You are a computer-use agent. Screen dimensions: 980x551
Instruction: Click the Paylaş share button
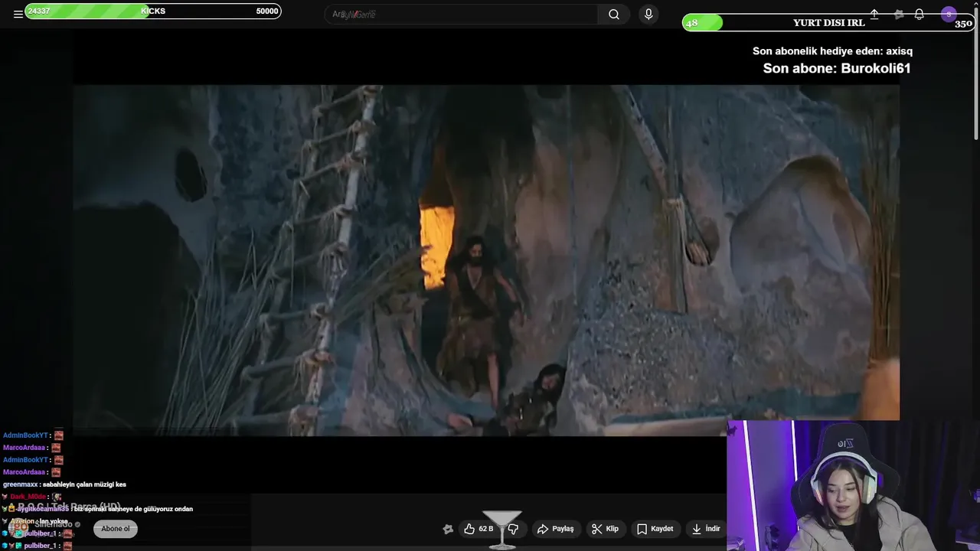coord(556,528)
